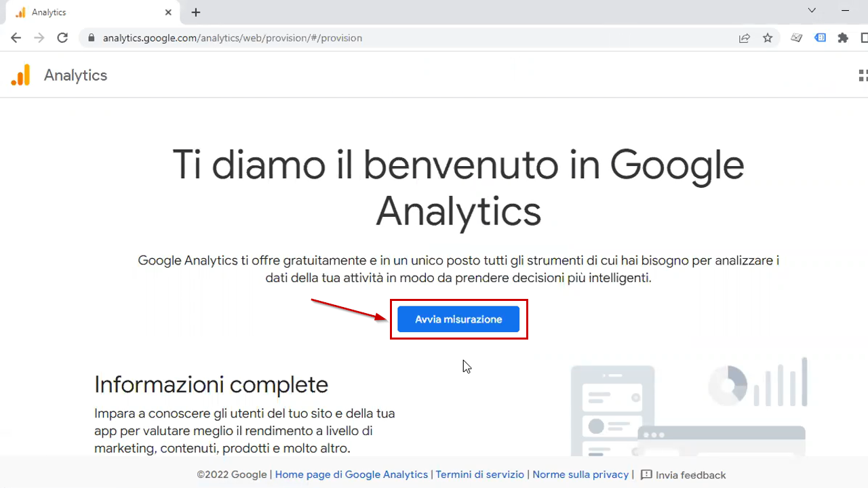Click the Avvia misurazione button
The height and width of the screenshot is (488, 868).
click(458, 319)
